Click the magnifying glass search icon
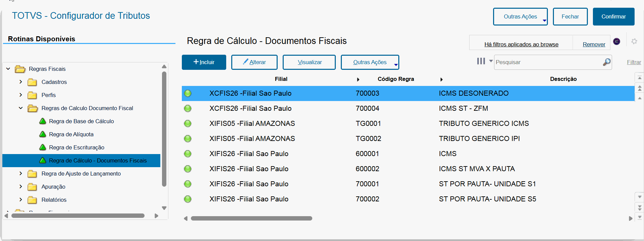Screen dimensions: 644x241 606,62
